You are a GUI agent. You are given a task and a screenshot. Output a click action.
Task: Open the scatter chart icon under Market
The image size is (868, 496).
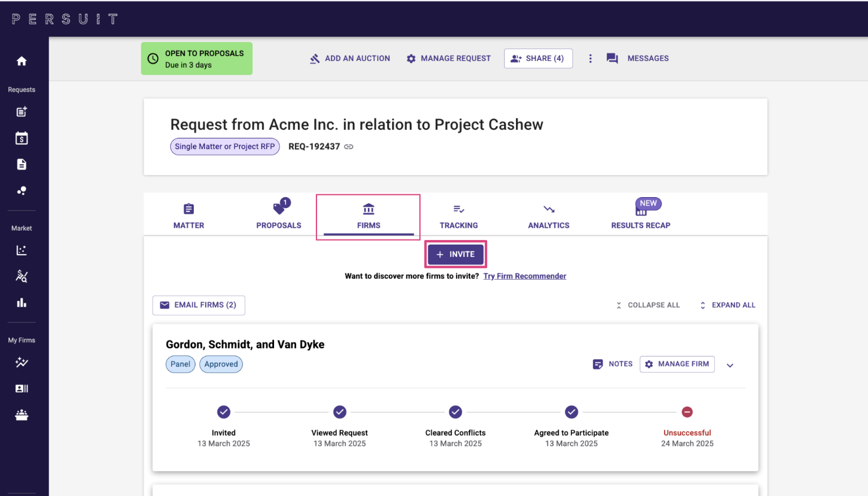(x=21, y=250)
